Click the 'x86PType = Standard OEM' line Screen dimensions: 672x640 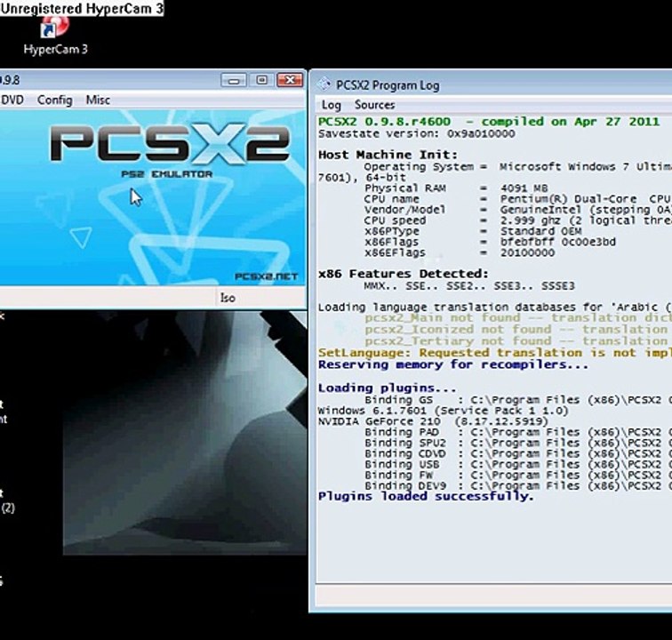point(473,231)
